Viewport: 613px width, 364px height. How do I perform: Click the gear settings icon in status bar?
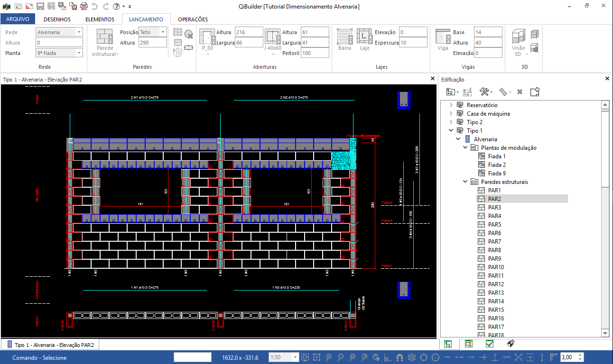[412, 357]
